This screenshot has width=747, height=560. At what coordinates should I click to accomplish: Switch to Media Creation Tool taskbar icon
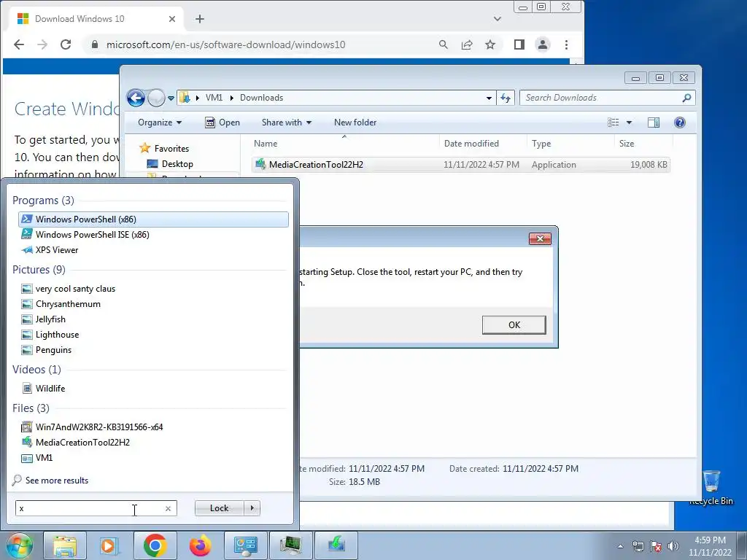[x=336, y=545]
